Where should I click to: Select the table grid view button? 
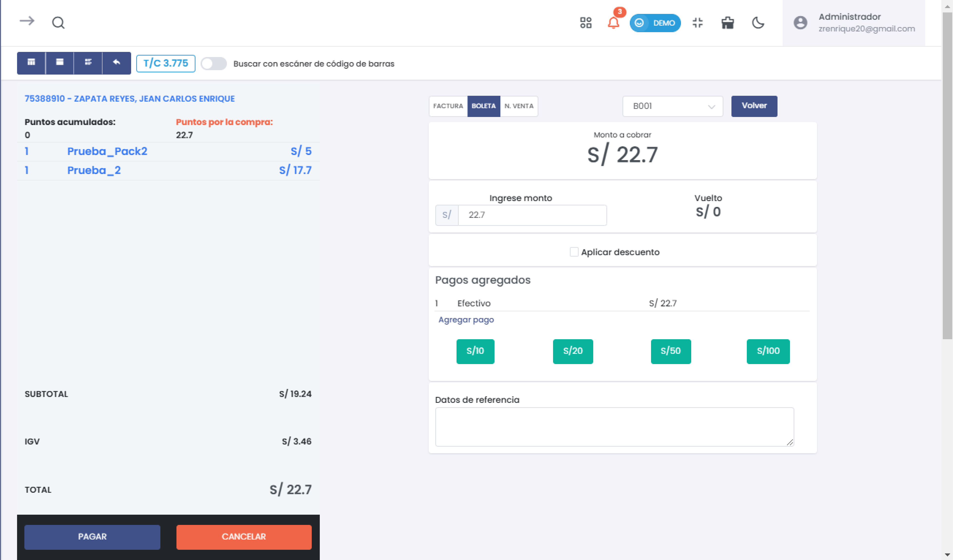(31, 63)
